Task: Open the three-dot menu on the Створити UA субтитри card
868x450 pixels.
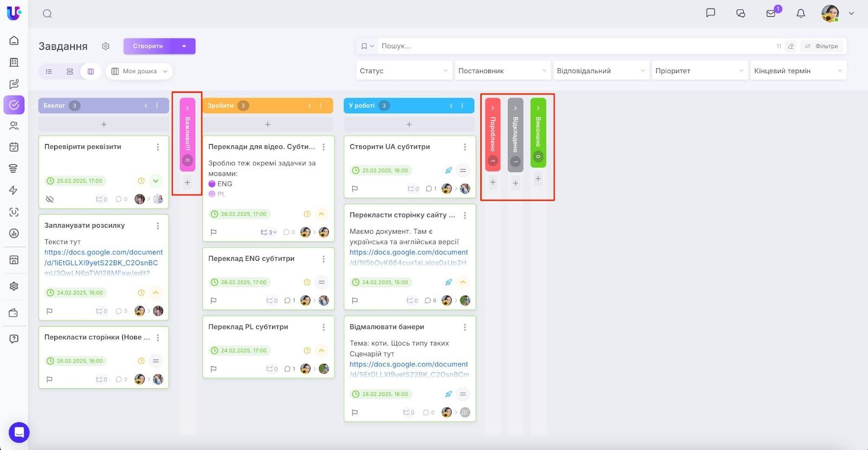Action: coord(465,147)
